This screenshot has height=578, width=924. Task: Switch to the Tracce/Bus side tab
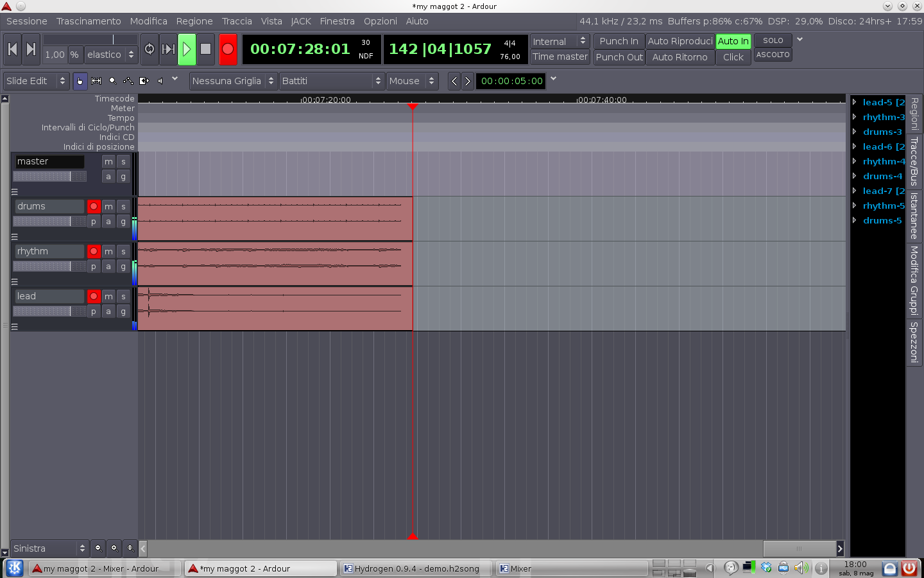pos(914,161)
